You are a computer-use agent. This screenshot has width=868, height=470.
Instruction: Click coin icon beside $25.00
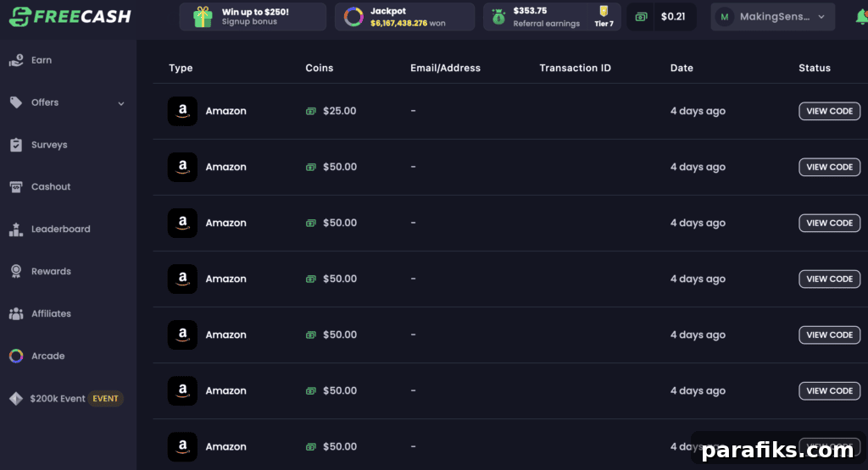coord(311,111)
